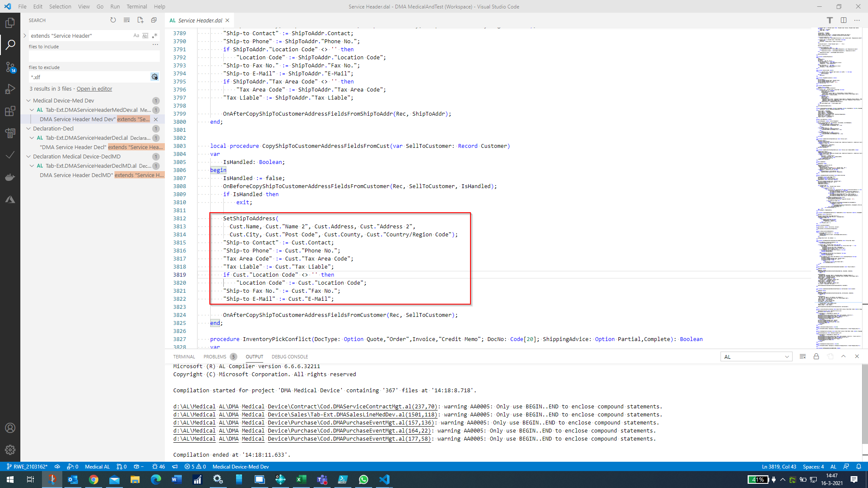Collapse the Declaration-Decl folder
Image resolution: width=868 pixels, height=488 pixels.
28,128
